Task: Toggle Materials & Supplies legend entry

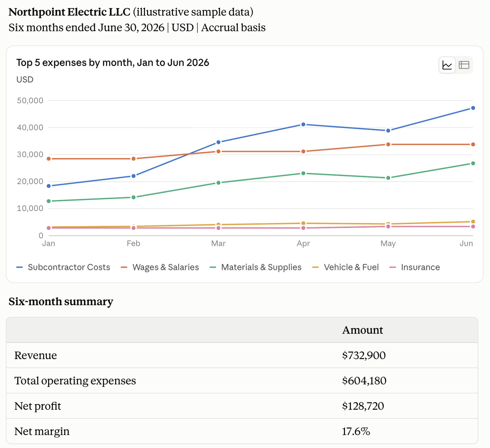Action: point(255,267)
